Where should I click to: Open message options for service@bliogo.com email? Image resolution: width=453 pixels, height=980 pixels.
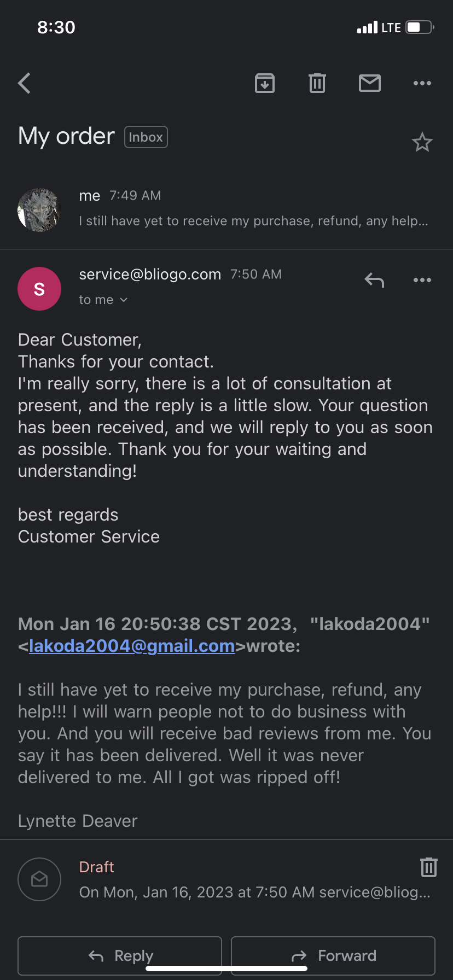(422, 280)
